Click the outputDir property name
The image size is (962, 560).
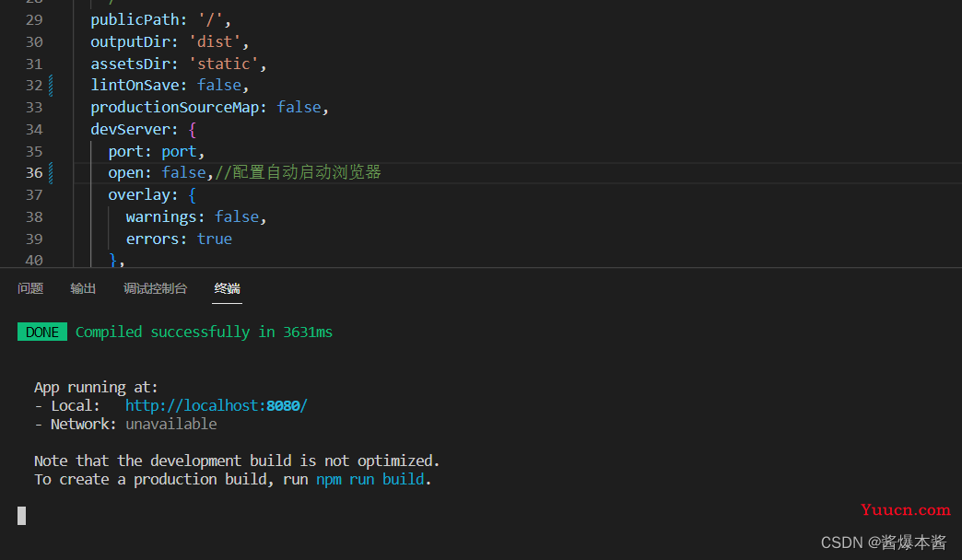click(x=130, y=41)
